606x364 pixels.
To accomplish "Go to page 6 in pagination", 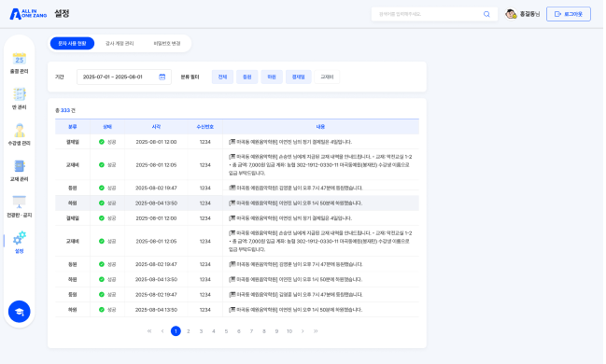I will [239, 331].
